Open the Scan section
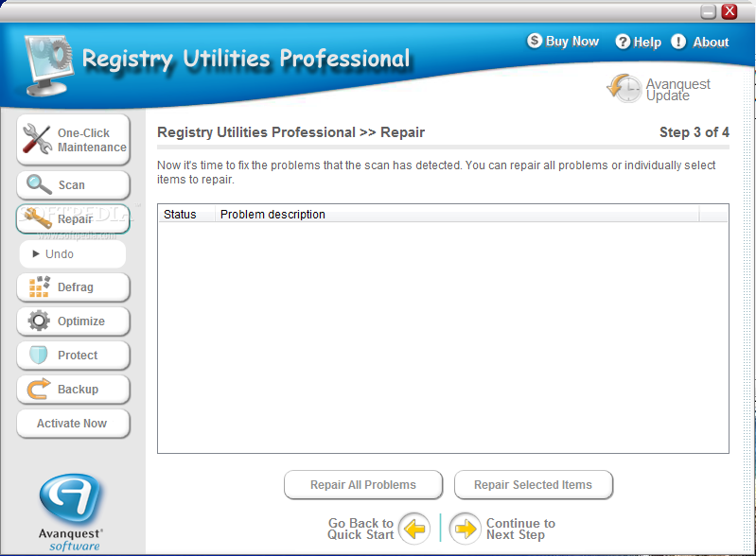The image size is (756, 556). pyautogui.click(x=73, y=185)
